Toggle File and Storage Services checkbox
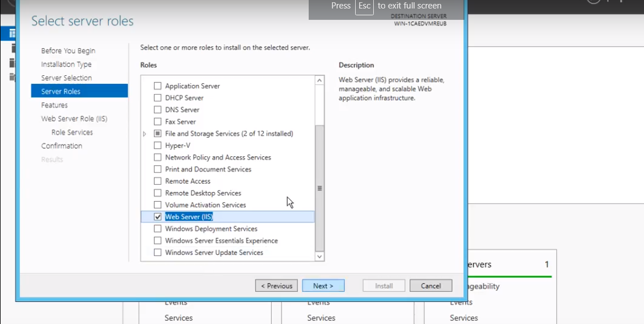 pyautogui.click(x=157, y=134)
